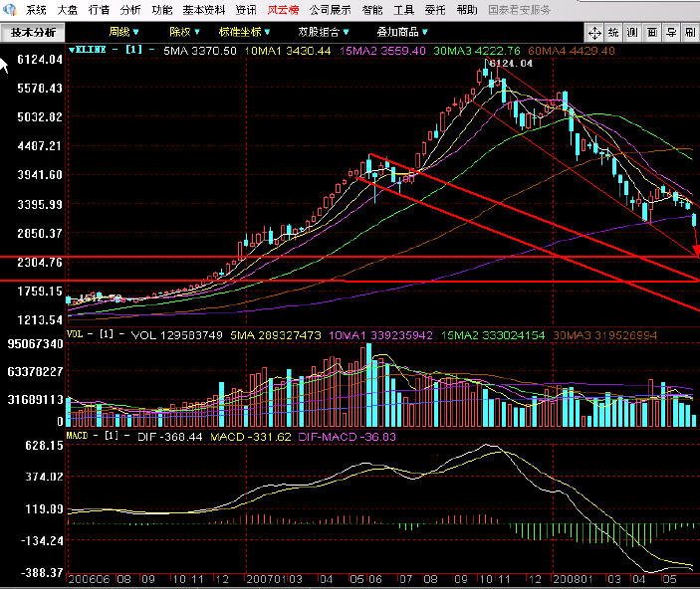Expand the 除权 dropdown
Screen dimensions: 700x589
(183, 32)
